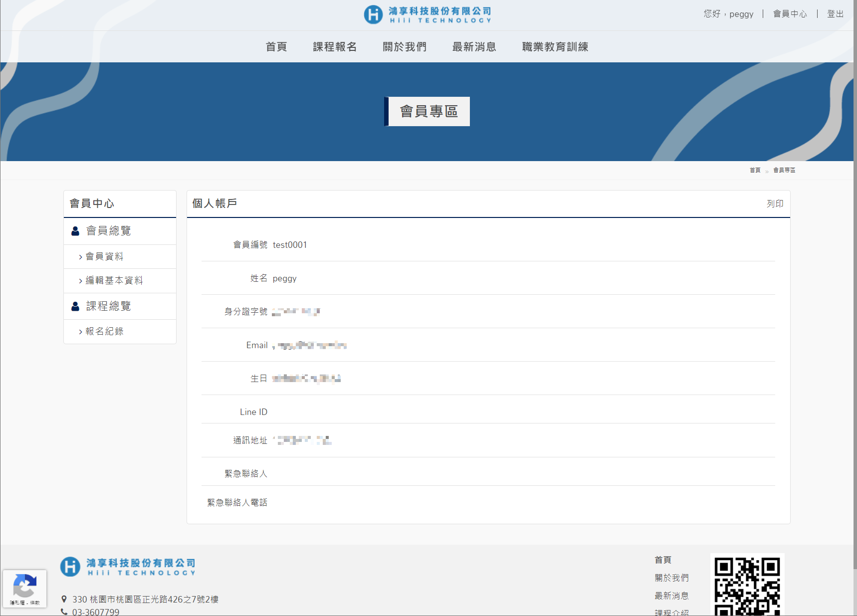Click the person icon beside 會員總覽
Screen dimensions: 857x616
pyautogui.click(x=75, y=231)
